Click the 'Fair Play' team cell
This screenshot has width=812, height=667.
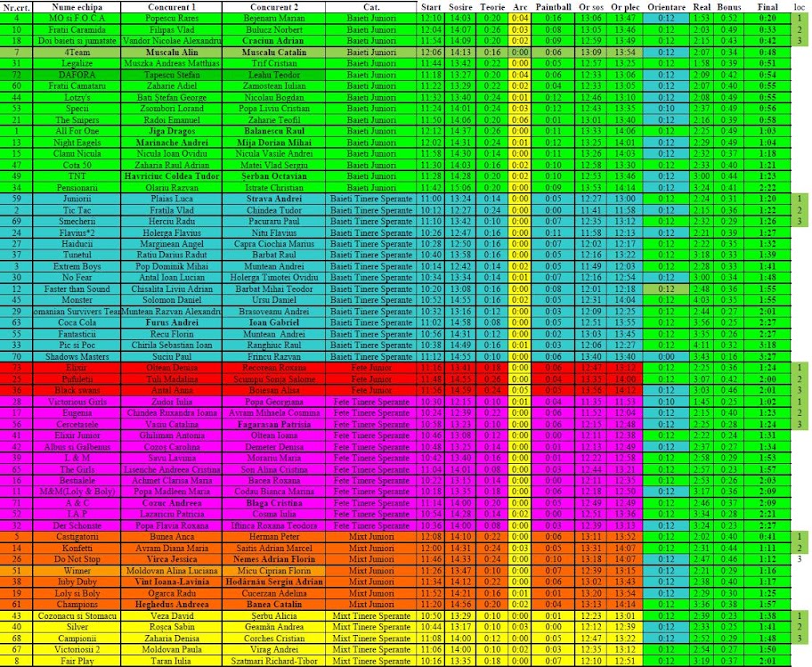[77, 661]
